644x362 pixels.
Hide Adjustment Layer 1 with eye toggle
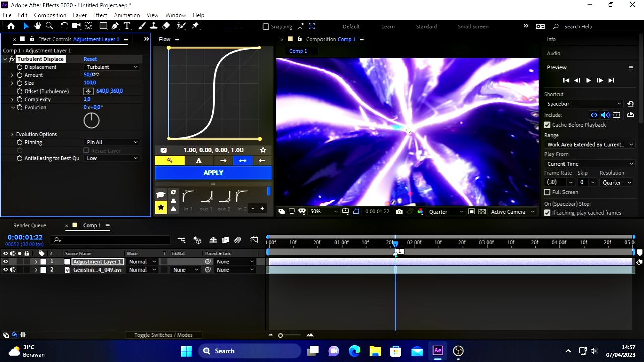6,262
